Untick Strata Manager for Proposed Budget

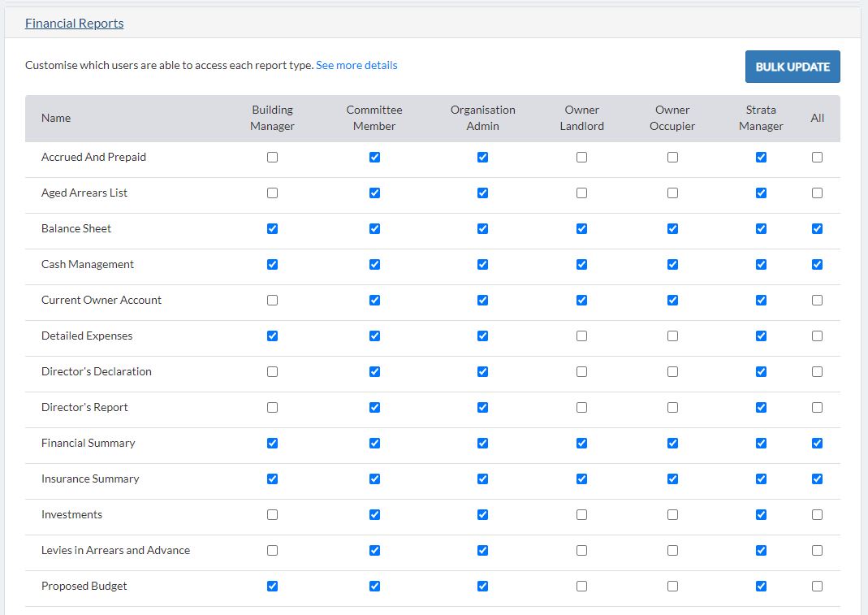point(761,587)
